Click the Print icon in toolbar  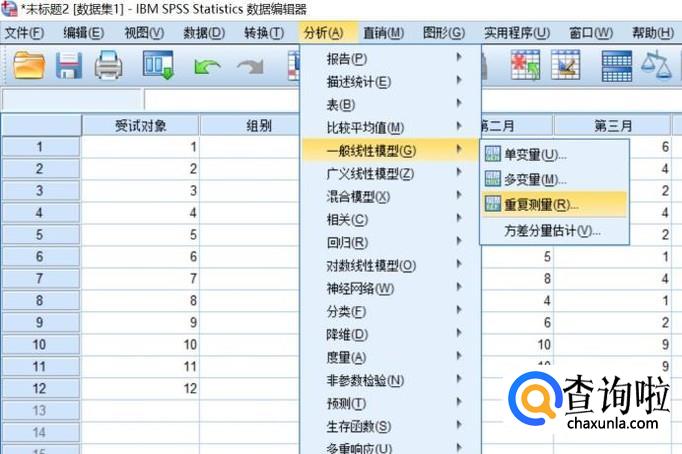click(107, 66)
